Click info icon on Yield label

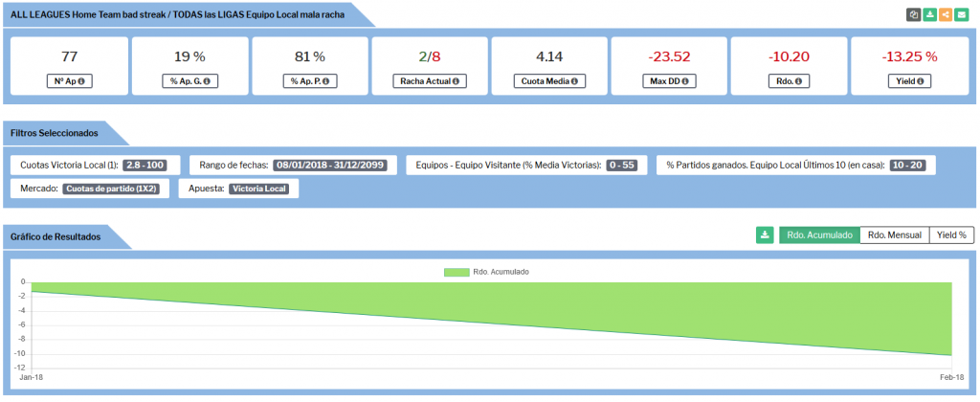pyautogui.click(x=921, y=81)
